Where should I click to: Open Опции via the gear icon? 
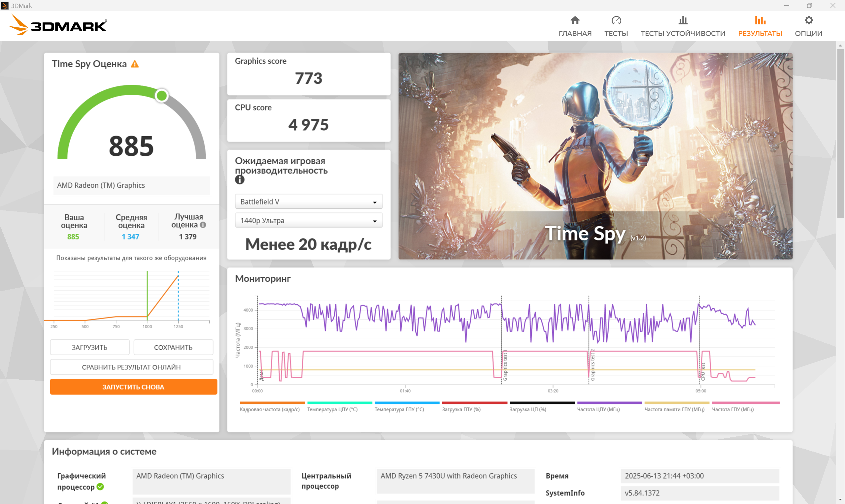tap(808, 20)
